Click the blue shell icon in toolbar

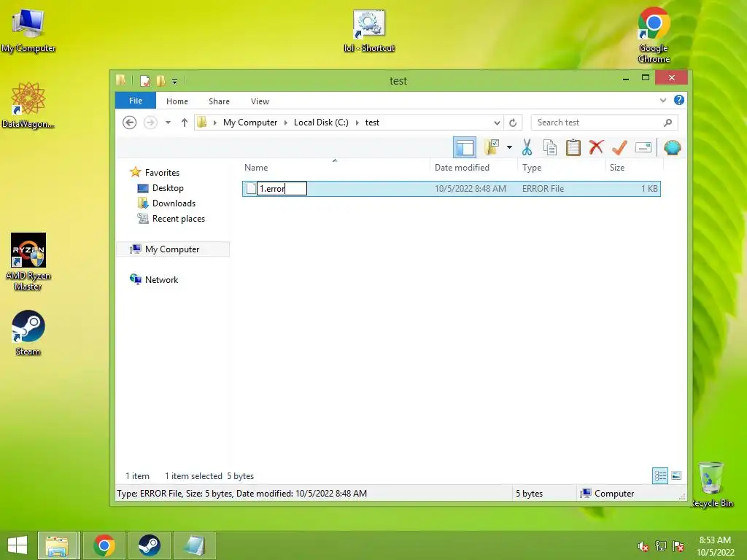tap(672, 147)
